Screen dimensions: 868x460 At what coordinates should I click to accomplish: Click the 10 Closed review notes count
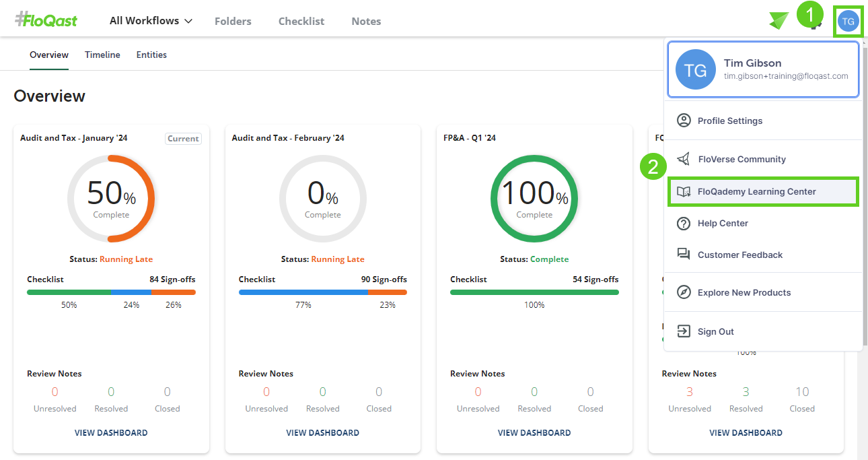pyautogui.click(x=802, y=392)
